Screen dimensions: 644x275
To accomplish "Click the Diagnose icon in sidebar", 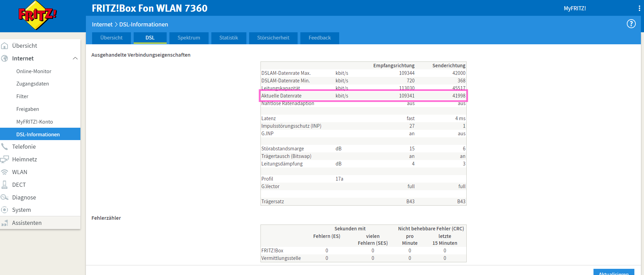I will (x=5, y=197).
